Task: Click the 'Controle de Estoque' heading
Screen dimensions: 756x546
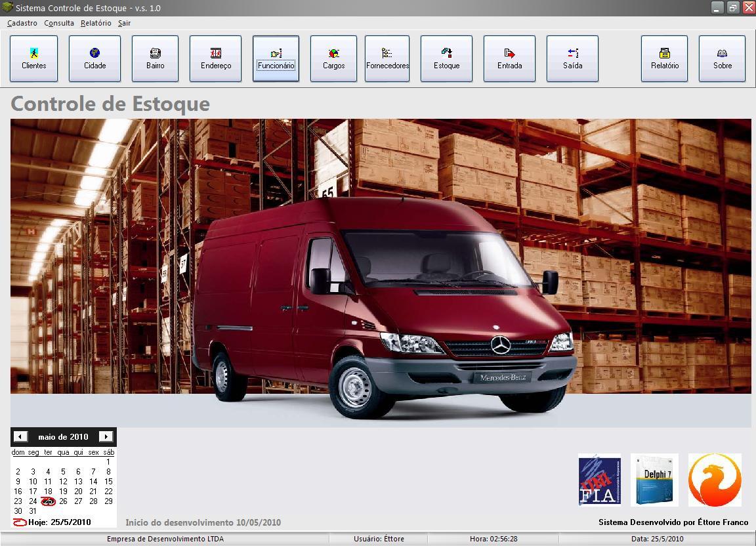Action: (110, 104)
